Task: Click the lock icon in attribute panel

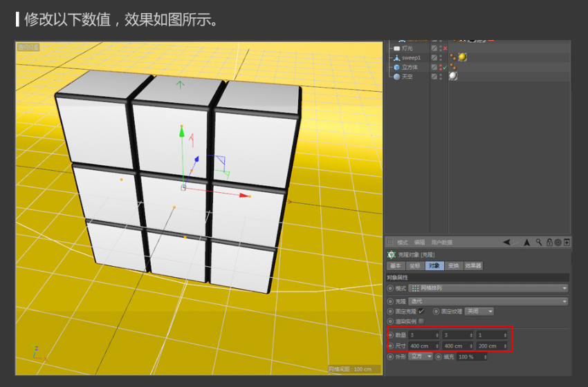Action: (x=549, y=243)
